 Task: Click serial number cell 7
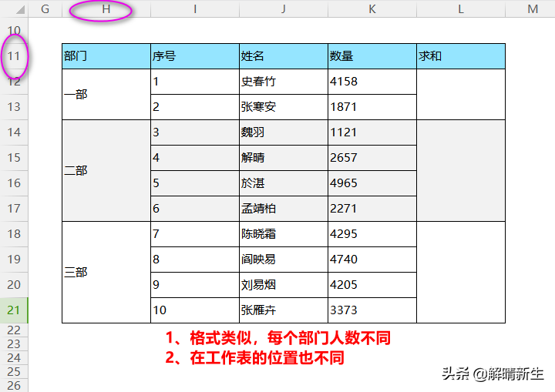(195, 234)
